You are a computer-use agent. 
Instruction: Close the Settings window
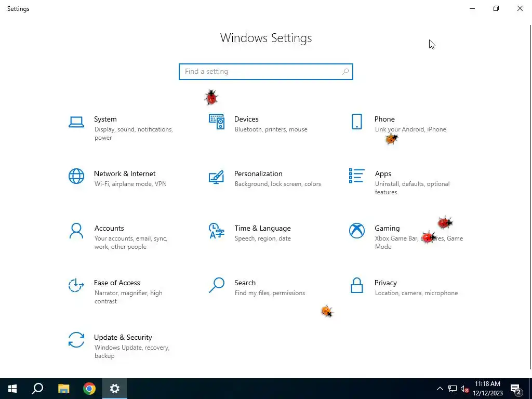point(520,8)
